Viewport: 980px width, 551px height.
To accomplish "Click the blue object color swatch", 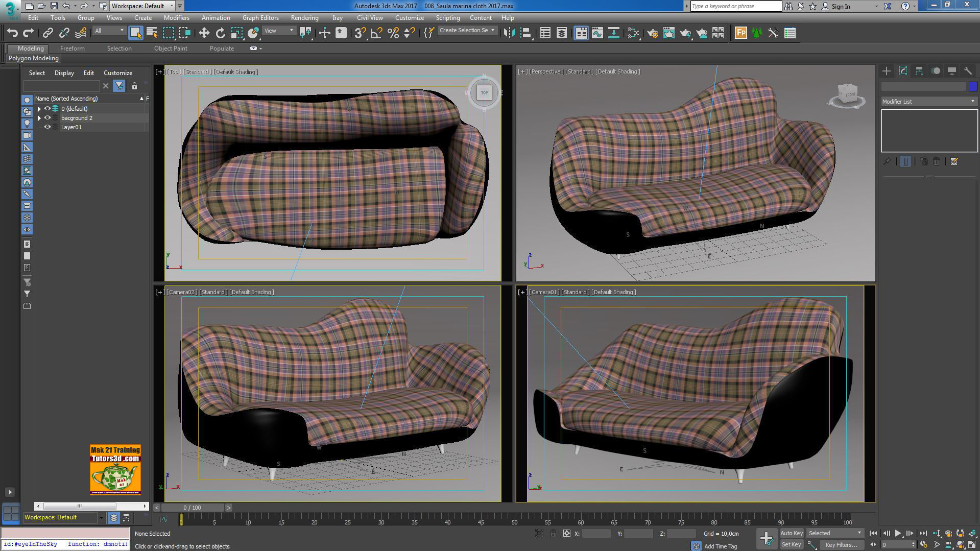I will coord(973,86).
